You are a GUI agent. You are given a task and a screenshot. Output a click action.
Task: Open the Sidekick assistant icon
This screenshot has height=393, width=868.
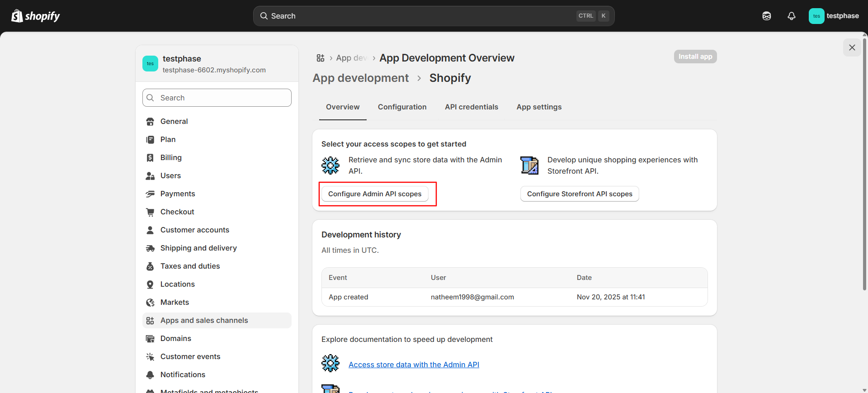(x=767, y=16)
